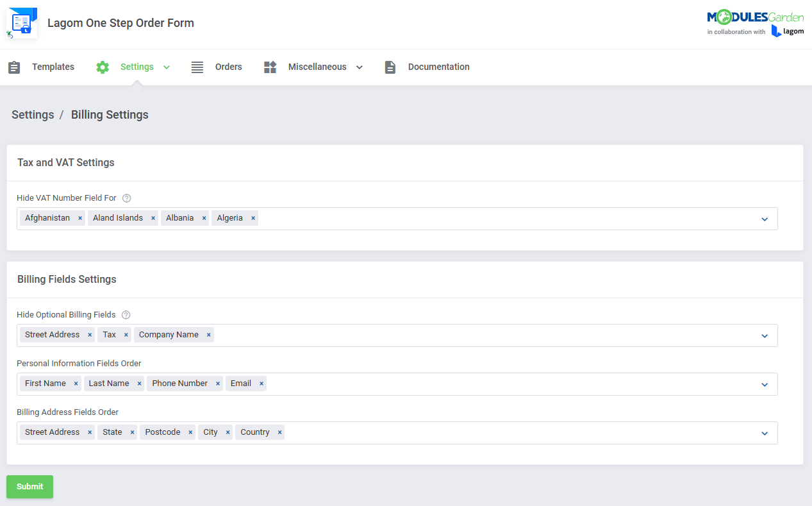Remove Phone Number tag
This screenshot has width=812, height=506.
click(x=218, y=384)
